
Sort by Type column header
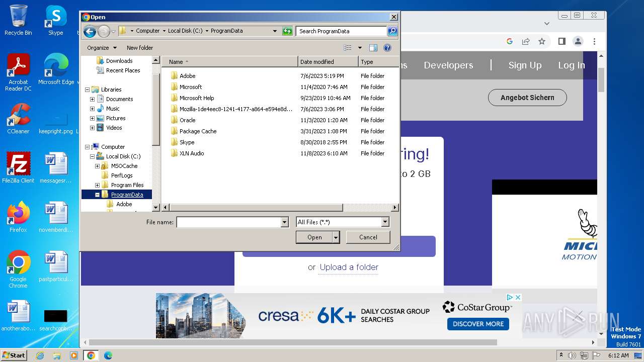378,62
